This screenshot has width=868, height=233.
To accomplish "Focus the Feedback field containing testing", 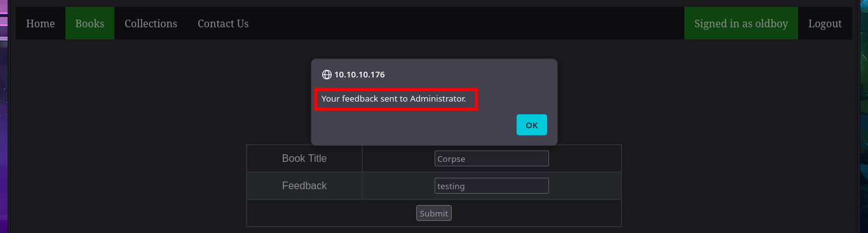I will click(x=491, y=186).
